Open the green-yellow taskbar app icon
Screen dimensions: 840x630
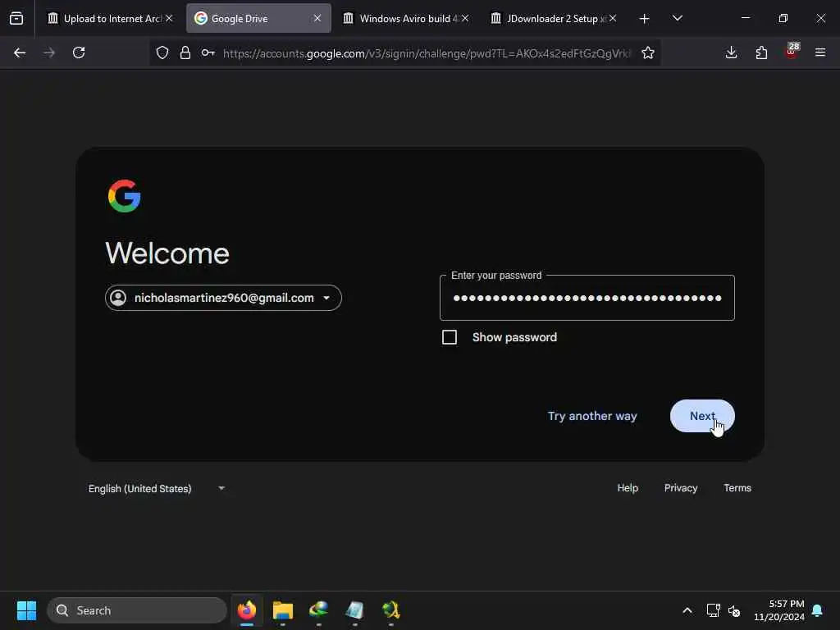click(x=391, y=610)
